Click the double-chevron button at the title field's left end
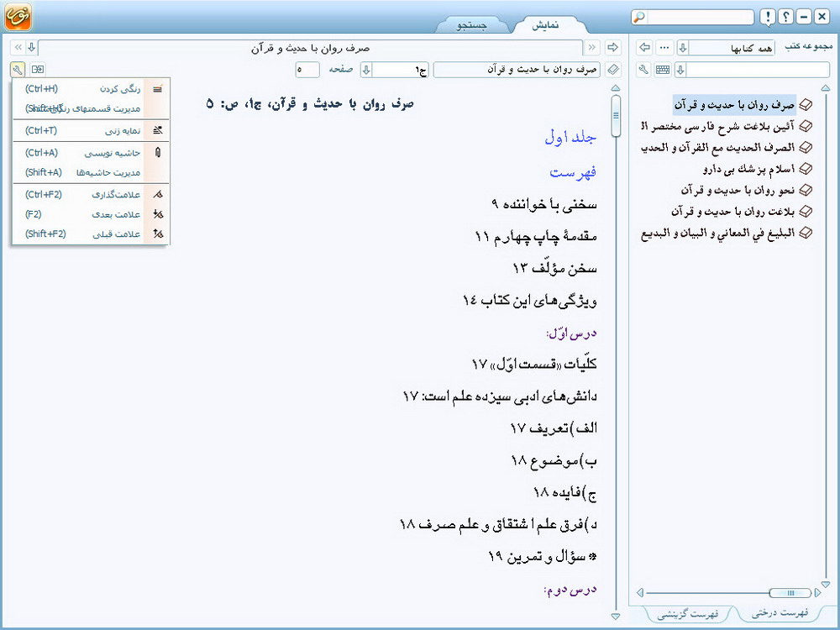 (18, 48)
